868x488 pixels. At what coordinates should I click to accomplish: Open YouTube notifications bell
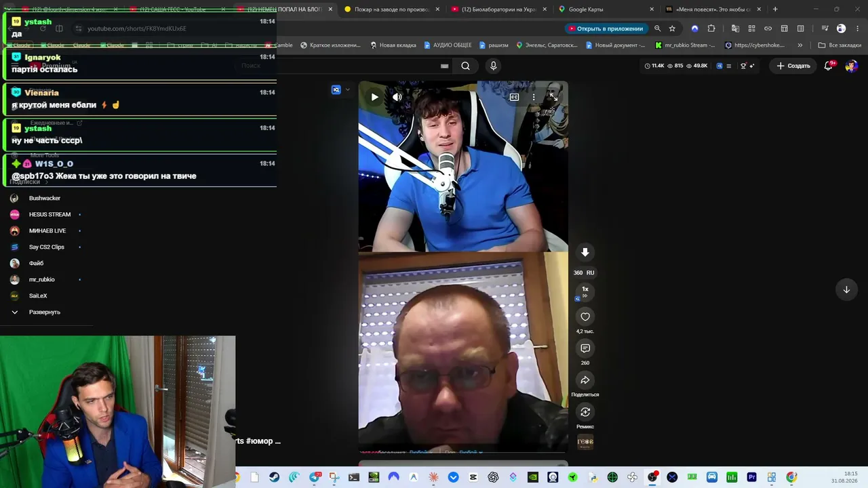point(829,66)
